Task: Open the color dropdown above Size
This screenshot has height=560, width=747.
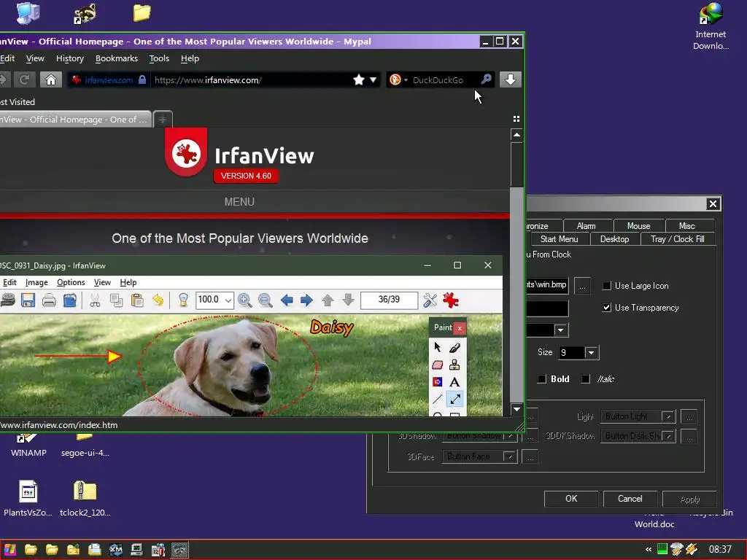Action: pos(561,330)
